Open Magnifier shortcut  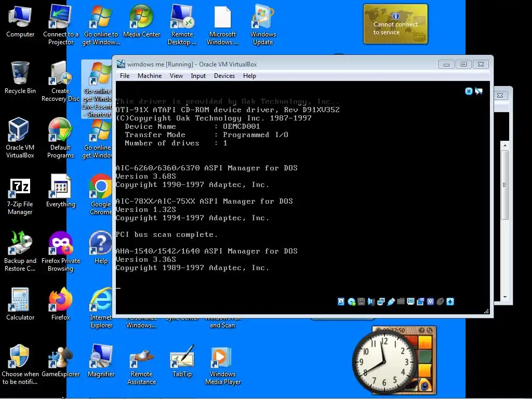tap(101, 361)
